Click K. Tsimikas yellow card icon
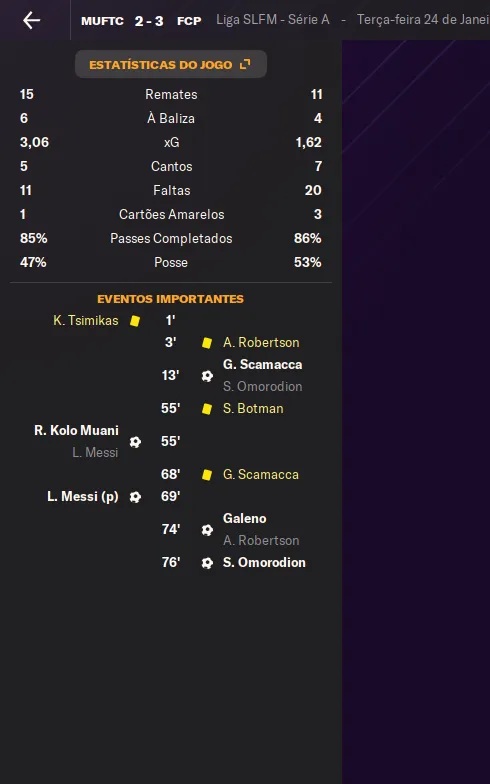This screenshot has height=784, width=490. 134,321
